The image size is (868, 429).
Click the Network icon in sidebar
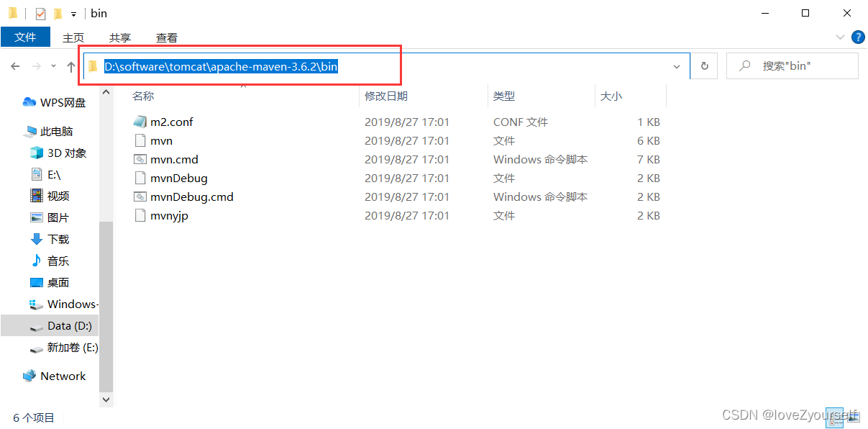click(29, 376)
